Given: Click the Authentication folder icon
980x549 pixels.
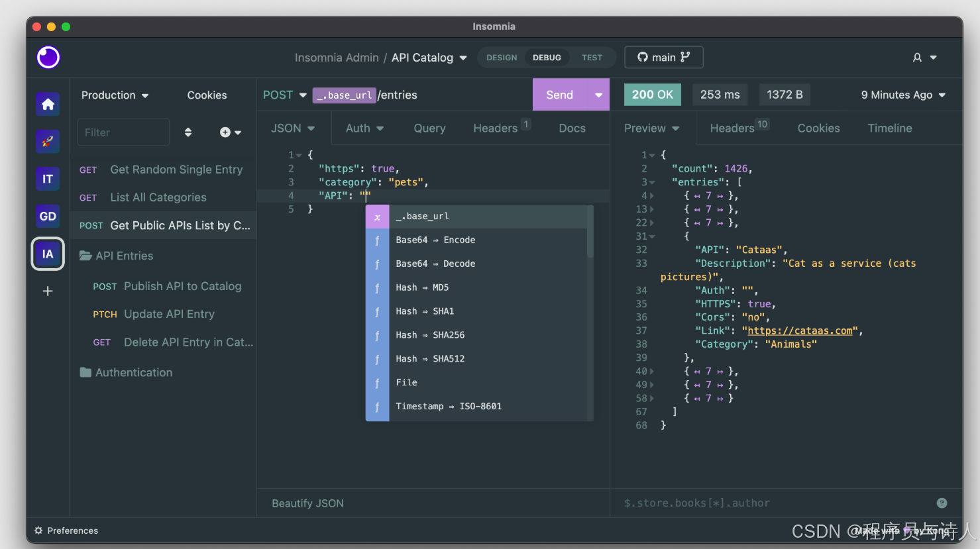Looking at the screenshot, I should (85, 372).
